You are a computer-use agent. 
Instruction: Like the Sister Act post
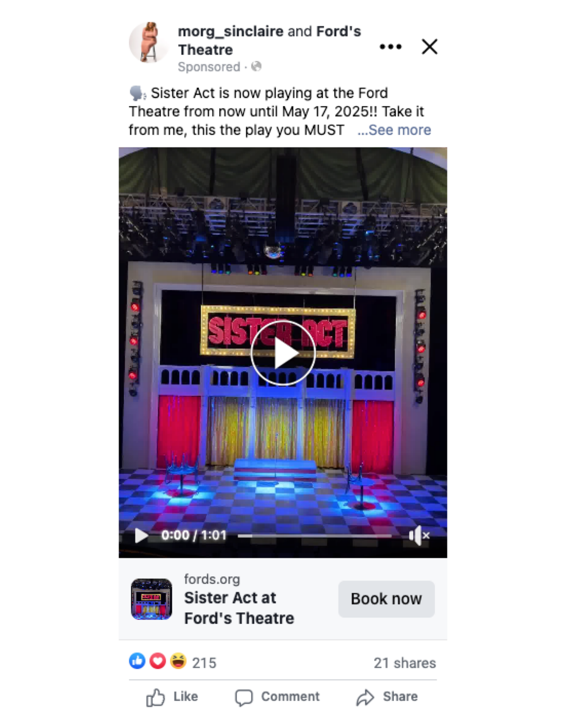pos(172,697)
